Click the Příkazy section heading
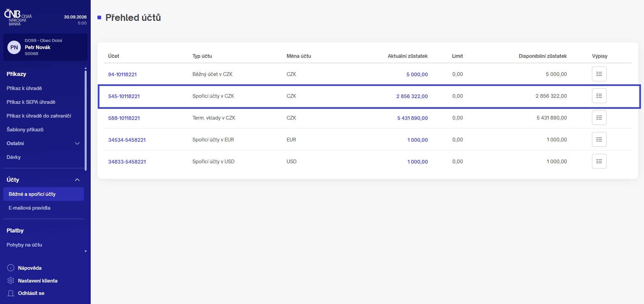The width and height of the screenshot is (644, 304). click(16, 74)
